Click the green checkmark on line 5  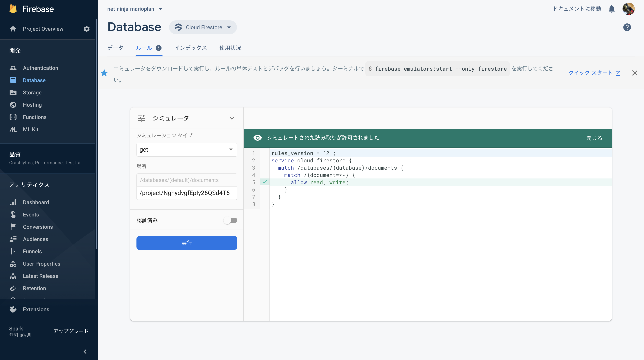(x=265, y=182)
